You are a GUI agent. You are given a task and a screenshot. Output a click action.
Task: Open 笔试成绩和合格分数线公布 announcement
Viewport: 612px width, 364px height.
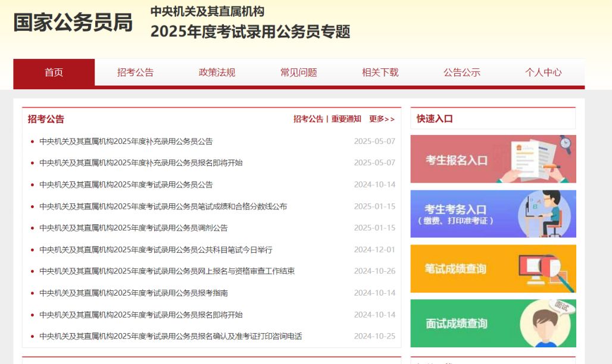tap(163, 206)
